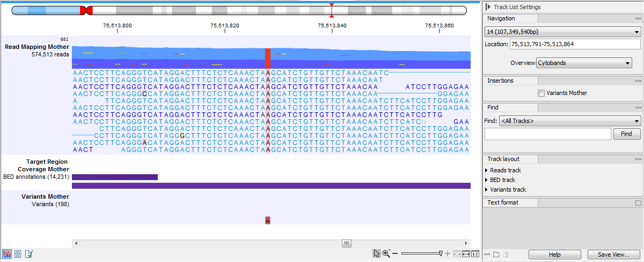644x262 pixels.
Task: Click the Find button
Action: tap(626, 134)
